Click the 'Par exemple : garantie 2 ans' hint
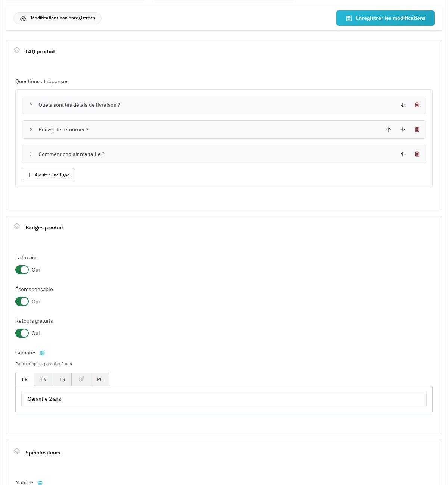Screen dimensions: 448x485 click(44, 364)
